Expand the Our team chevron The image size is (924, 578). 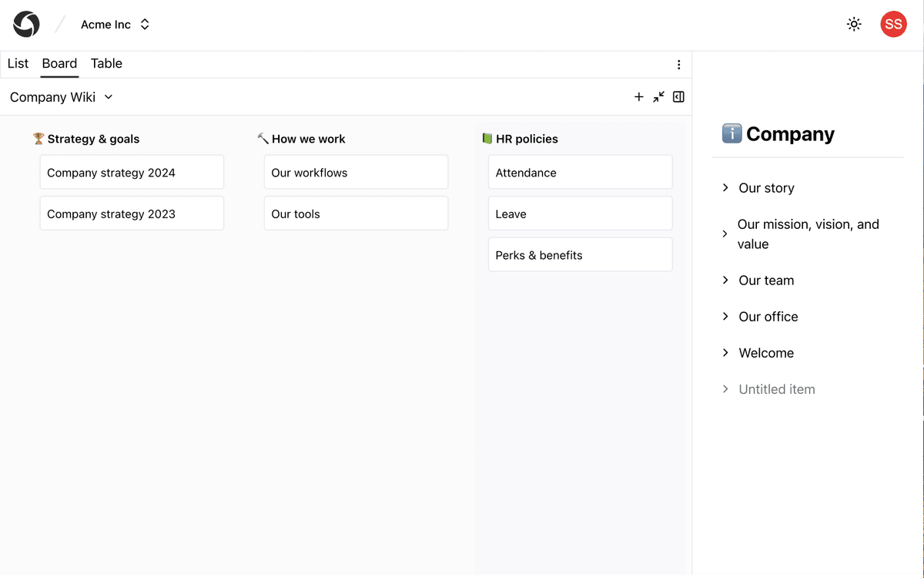pyautogui.click(x=725, y=281)
